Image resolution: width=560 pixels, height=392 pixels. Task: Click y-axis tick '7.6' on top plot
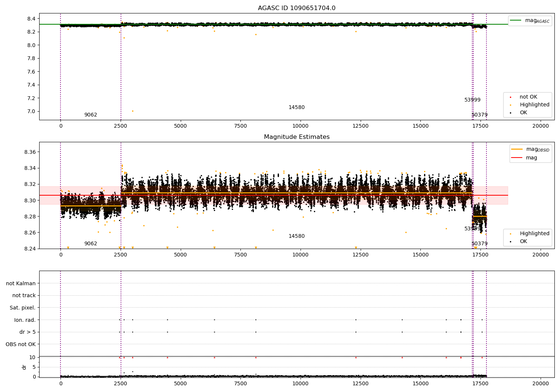pos(31,72)
